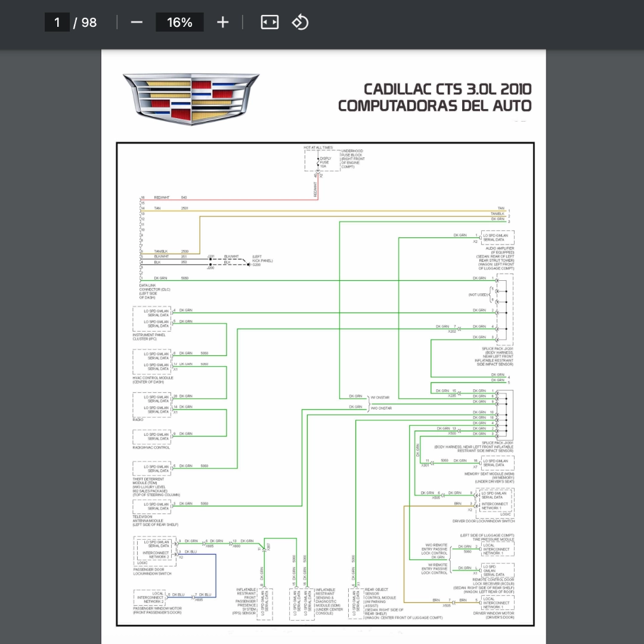Screen dimensions: 644x644
Task: Click the 'DISPLY FUSE 10A' label
Action: 326,162
